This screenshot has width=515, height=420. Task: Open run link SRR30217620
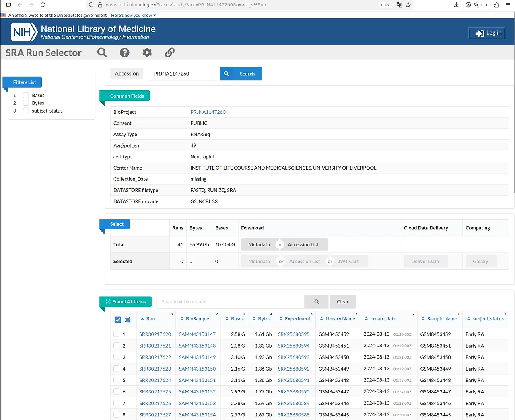155,334
